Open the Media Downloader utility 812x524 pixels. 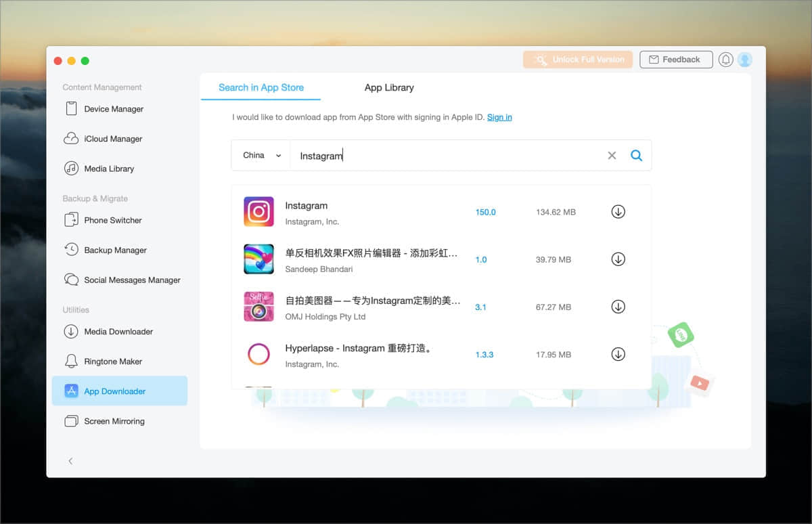point(119,331)
